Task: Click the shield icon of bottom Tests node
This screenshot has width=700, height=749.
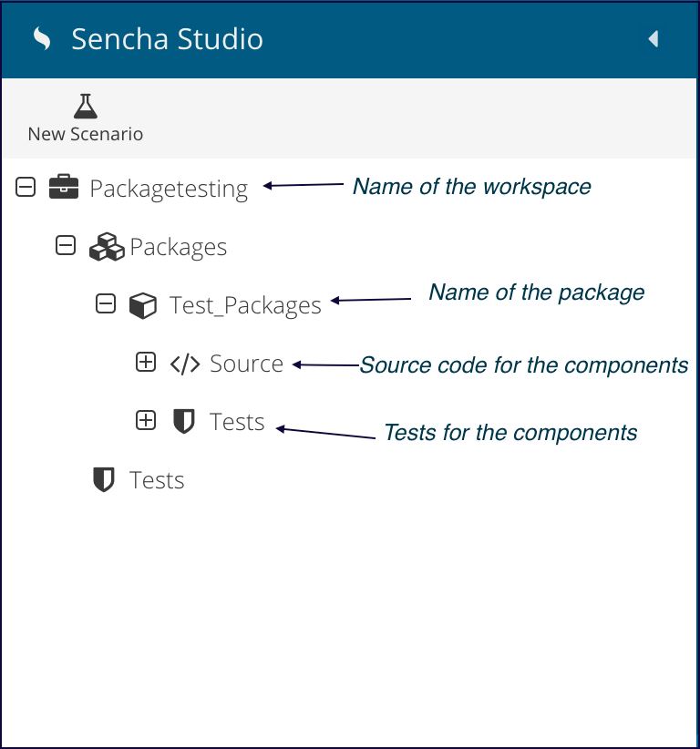Action: point(103,479)
